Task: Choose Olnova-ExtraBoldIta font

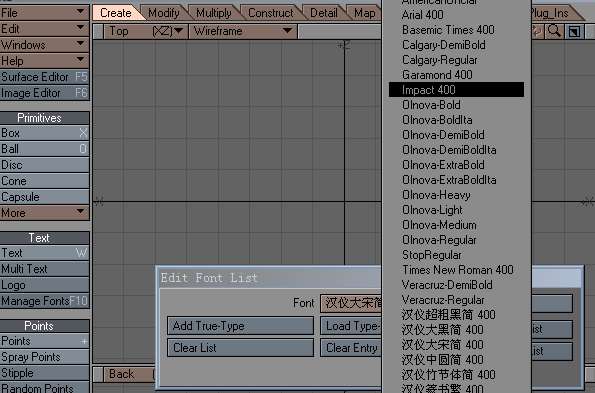Action: 456,179
